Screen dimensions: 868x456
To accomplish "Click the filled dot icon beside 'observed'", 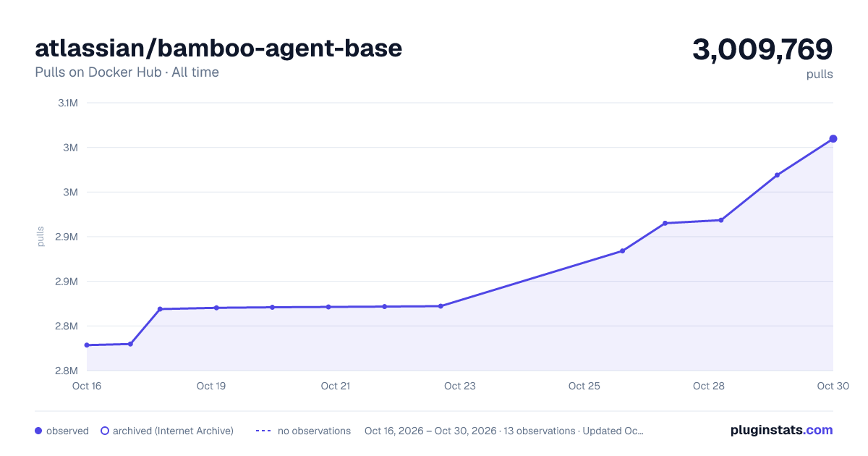I will (x=38, y=431).
